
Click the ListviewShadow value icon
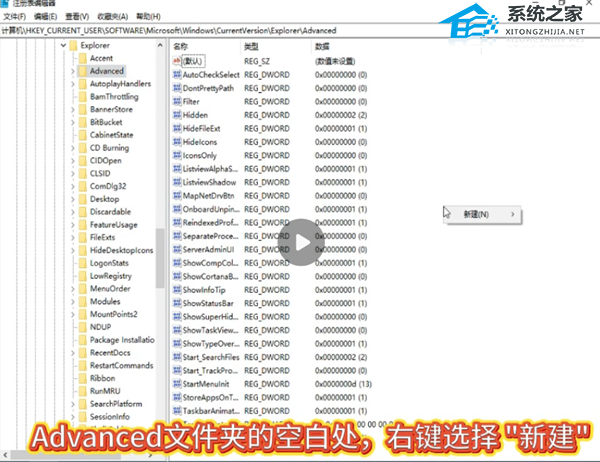pos(177,182)
